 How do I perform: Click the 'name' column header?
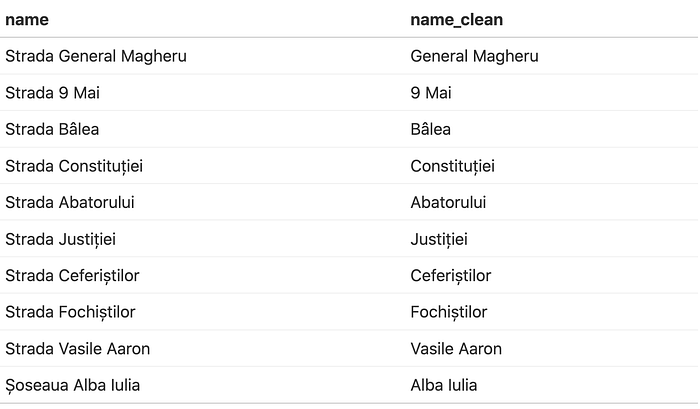[27, 20]
